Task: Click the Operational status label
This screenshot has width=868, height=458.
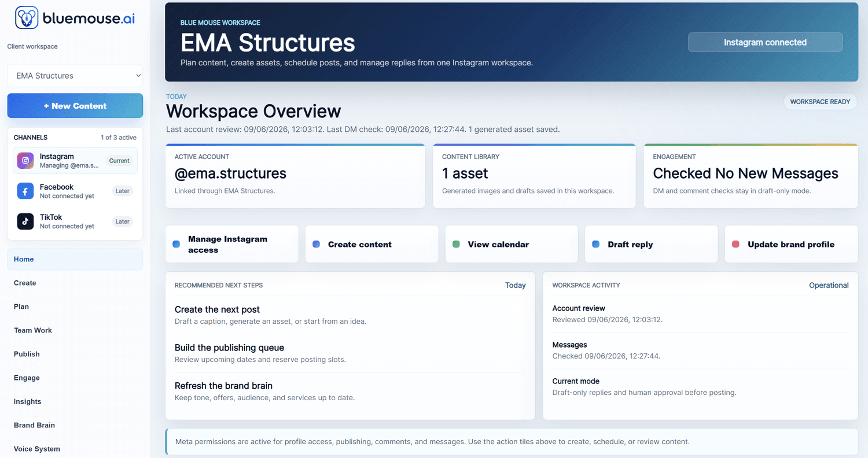Action: click(x=829, y=285)
